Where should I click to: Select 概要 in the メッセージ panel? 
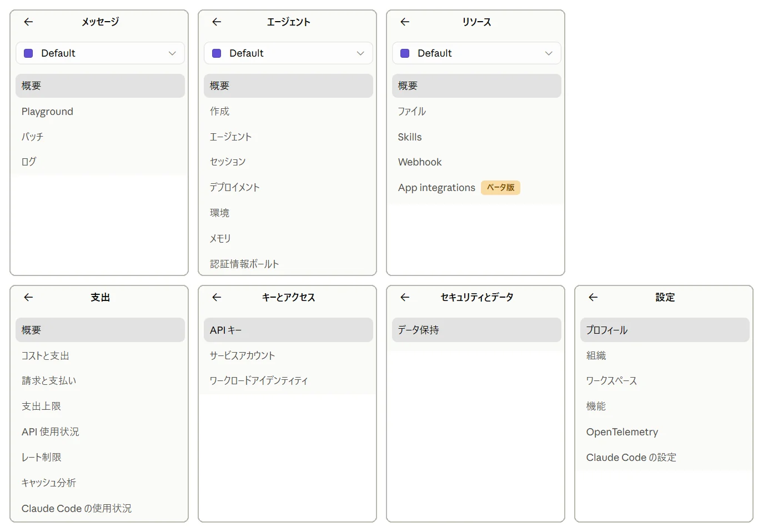pyautogui.click(x=100, y=86)
